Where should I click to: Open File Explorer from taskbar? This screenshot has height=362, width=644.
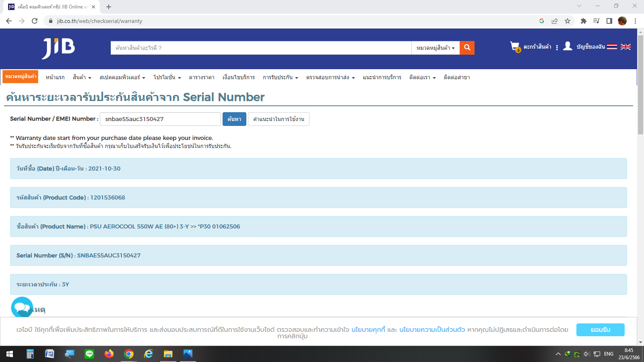(168, 354)
